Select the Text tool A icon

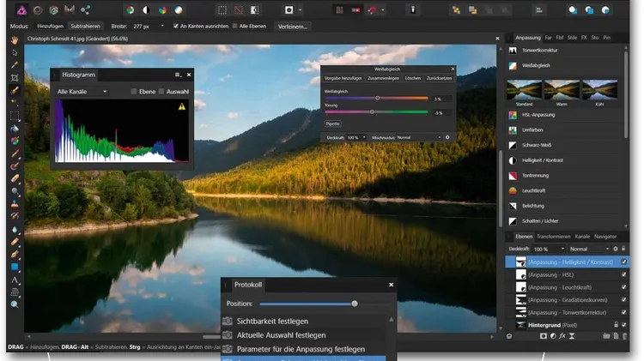point(15,280)
